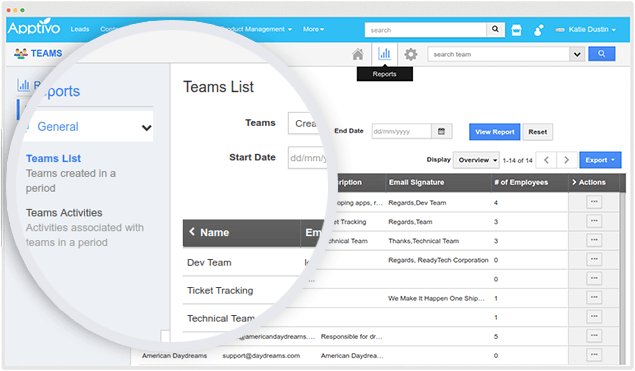Click the End Date input field

(x=401, y=131)
